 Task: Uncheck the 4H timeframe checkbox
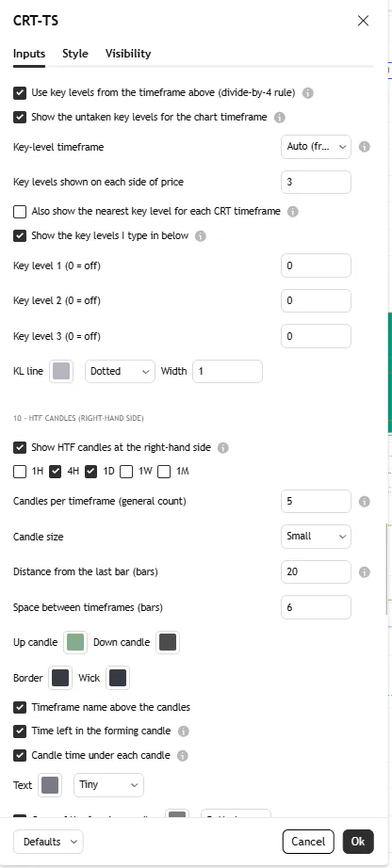(56, 471)
